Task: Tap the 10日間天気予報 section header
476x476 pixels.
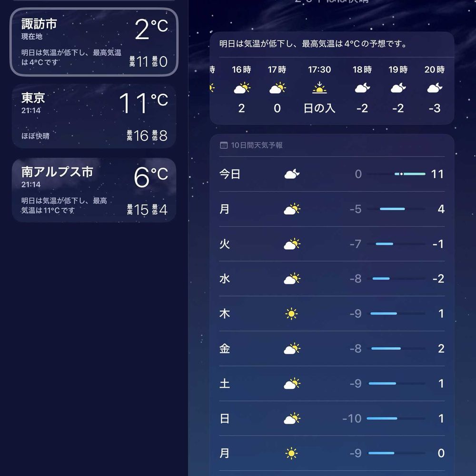Action: [251, 145]
